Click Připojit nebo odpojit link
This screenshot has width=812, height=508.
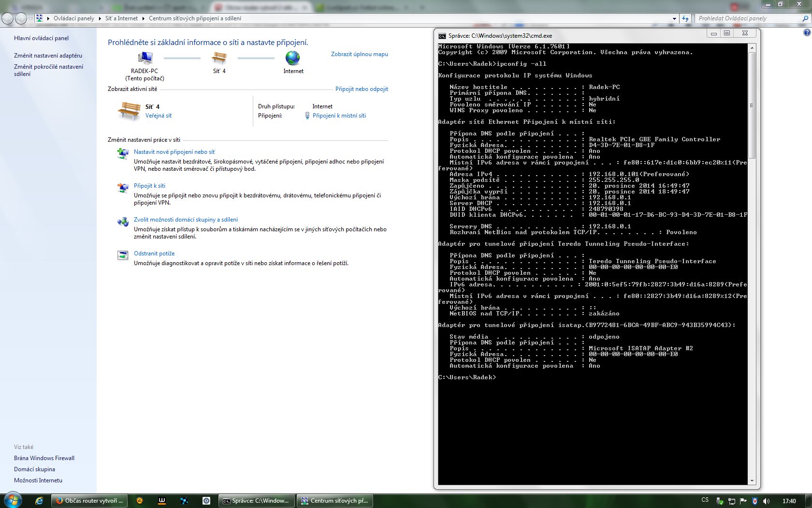click(x=362, y=89)
